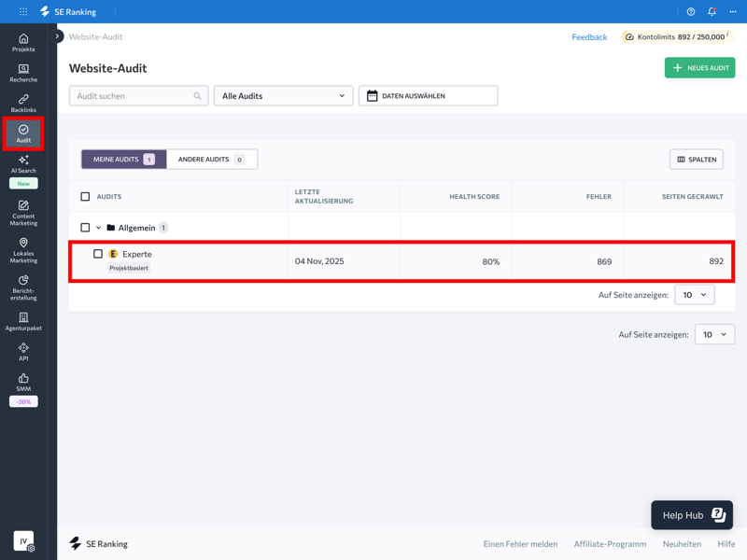
Task: Expand the collapsed sidebar arrow
Action: (x=58, y=36)
